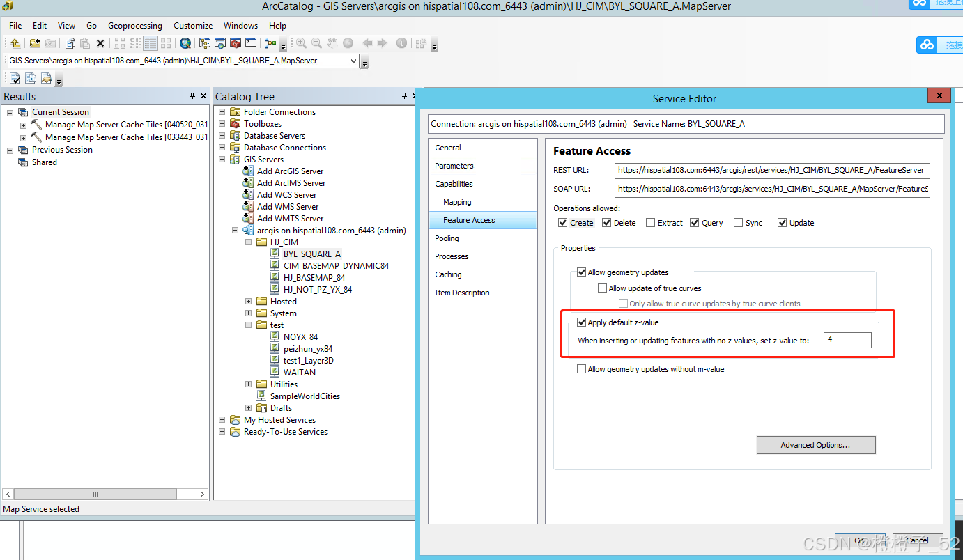Open the location path dropdown
This screenshot has height=560, width=963.
pos(353,61)
